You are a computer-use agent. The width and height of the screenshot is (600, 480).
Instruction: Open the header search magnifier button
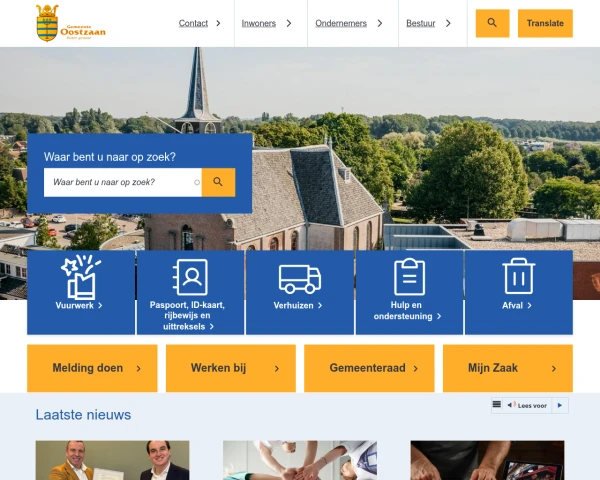[x=492, y=23]
